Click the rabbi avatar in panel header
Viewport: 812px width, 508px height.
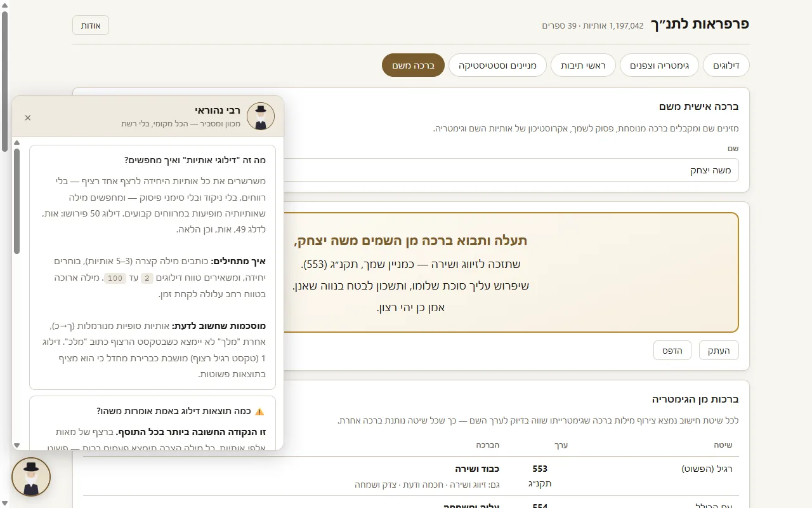(261, 116)
